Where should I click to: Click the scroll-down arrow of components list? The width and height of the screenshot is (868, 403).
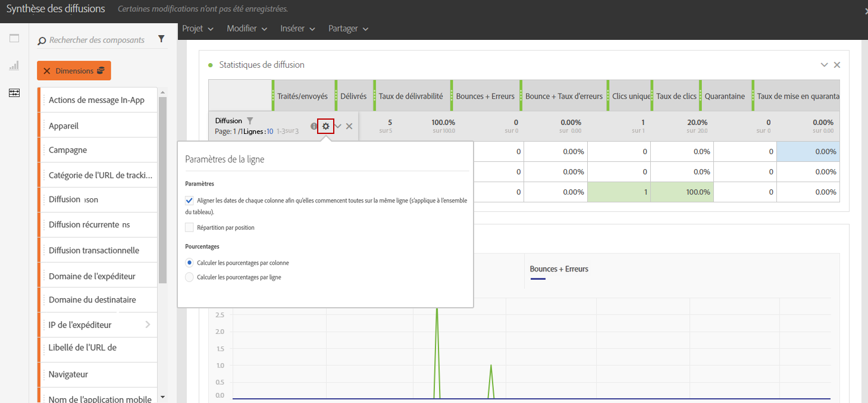[163, 397]
